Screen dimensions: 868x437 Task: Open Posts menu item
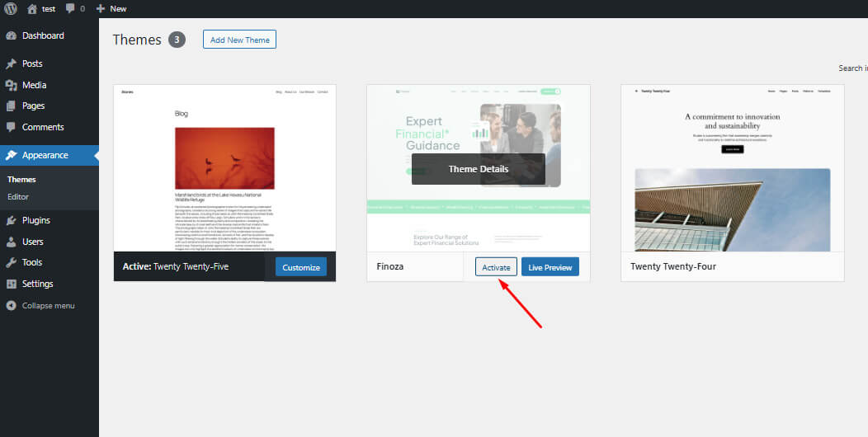tap(50, 63)
